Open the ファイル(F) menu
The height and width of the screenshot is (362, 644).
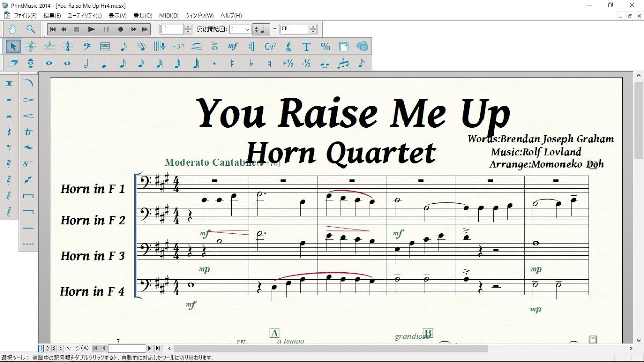point(25,16)
